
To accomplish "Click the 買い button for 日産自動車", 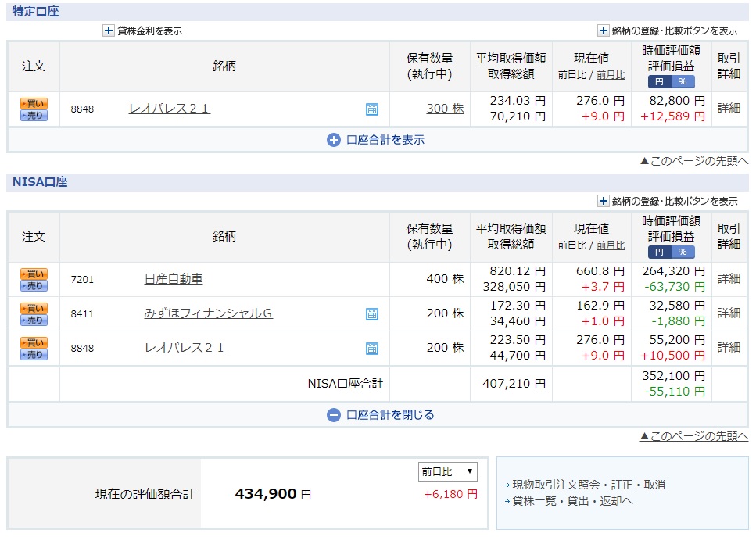I will (x=34, y=274).
